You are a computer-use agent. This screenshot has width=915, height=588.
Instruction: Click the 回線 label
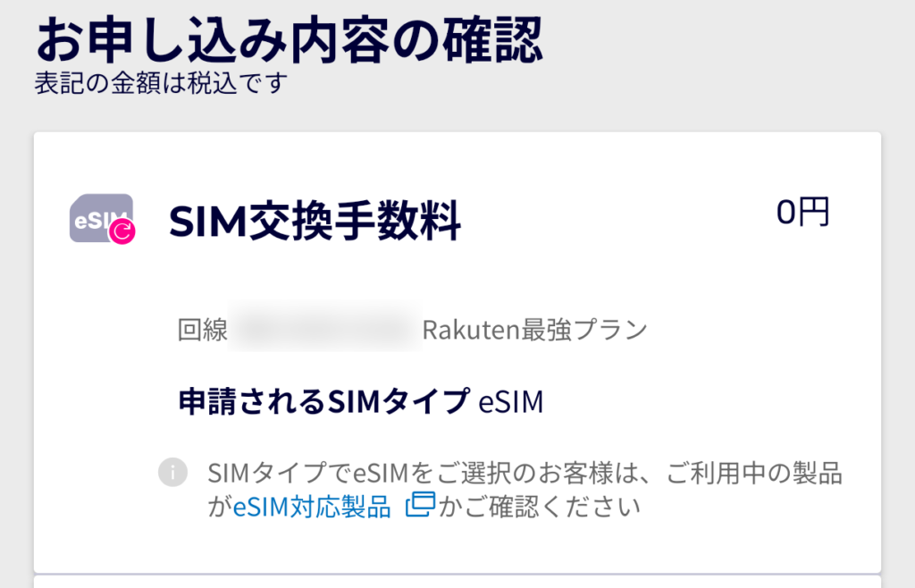pos(203,330)
